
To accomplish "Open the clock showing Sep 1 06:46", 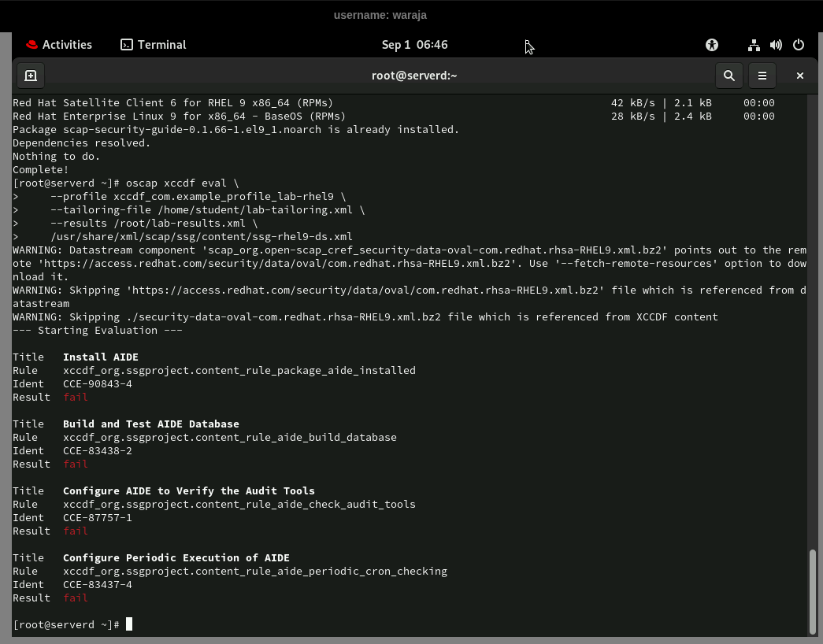I will click(414, 45).
